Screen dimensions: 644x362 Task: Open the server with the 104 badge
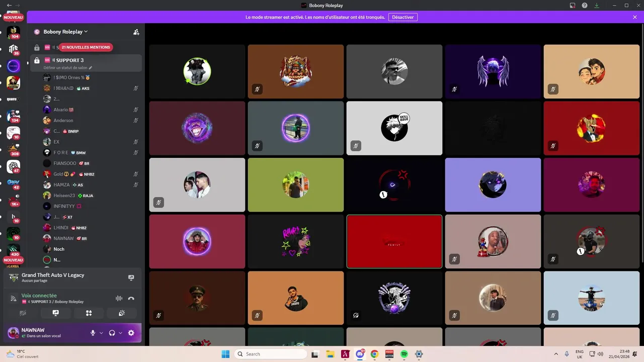tap(14, 32)
